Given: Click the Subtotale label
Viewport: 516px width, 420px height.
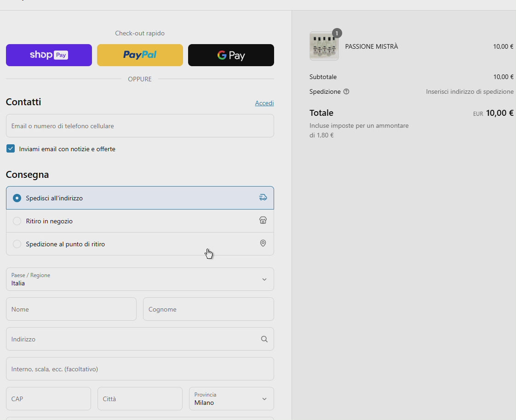Looking at the screenshot, I should (x=323, y=77).
